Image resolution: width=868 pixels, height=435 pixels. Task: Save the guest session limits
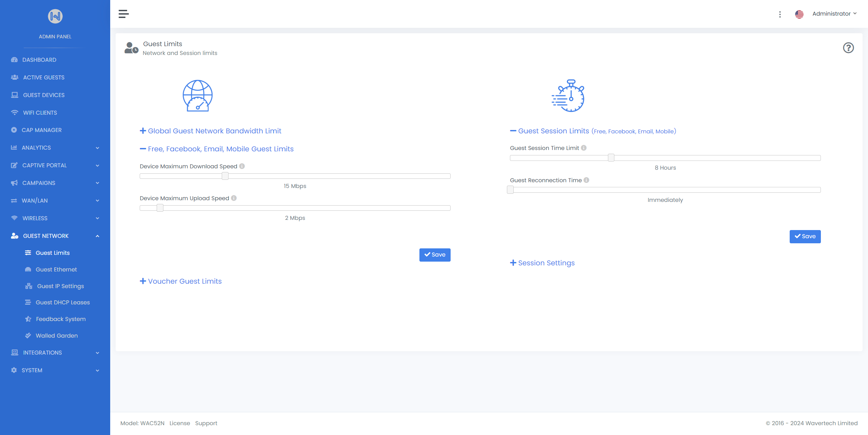coord(805,237)
